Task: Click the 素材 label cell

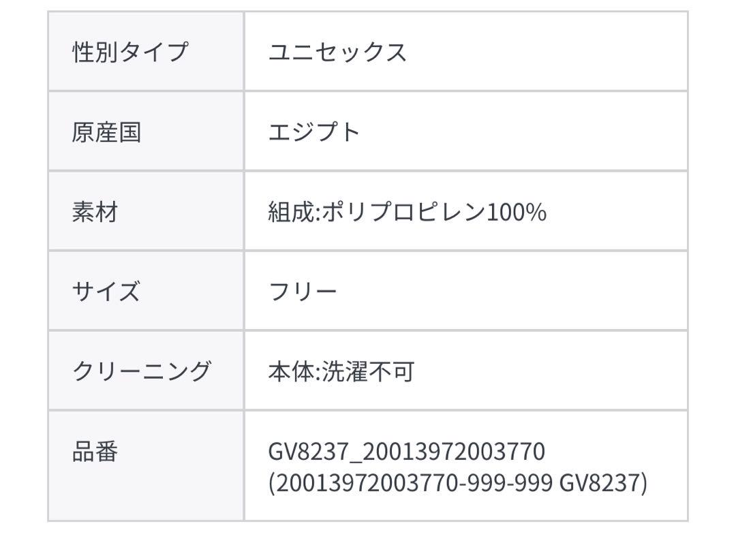Action: pos(146,211)
